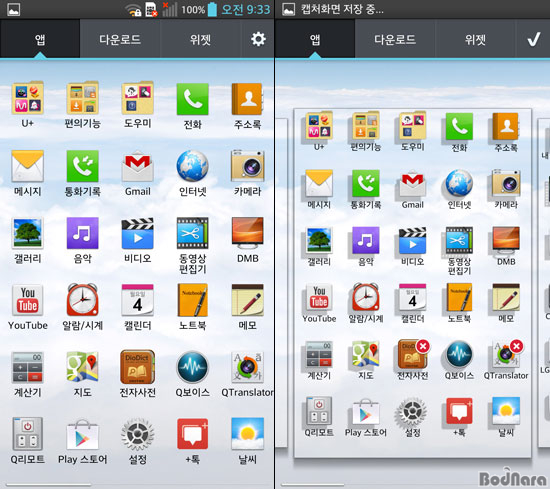Switch to the Download tab on left screen
This screenshot has height=489, width=550.
tap(120, 39)
